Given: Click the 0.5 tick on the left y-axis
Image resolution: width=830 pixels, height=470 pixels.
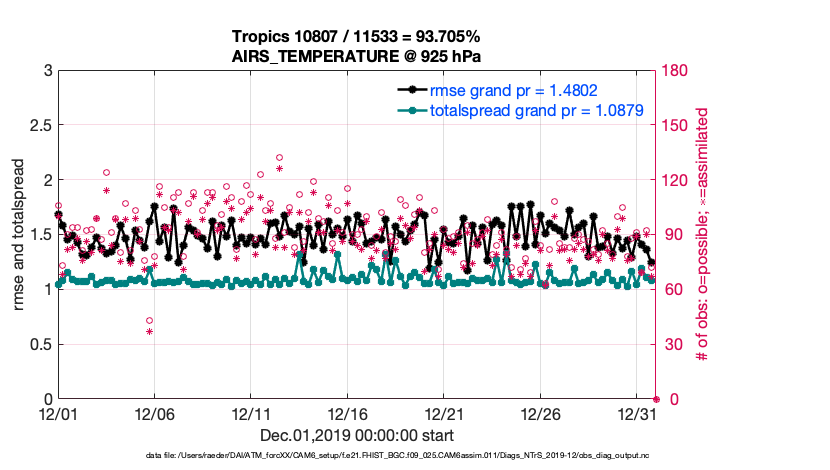Looking at the screenshot, I should coord(37,345).
